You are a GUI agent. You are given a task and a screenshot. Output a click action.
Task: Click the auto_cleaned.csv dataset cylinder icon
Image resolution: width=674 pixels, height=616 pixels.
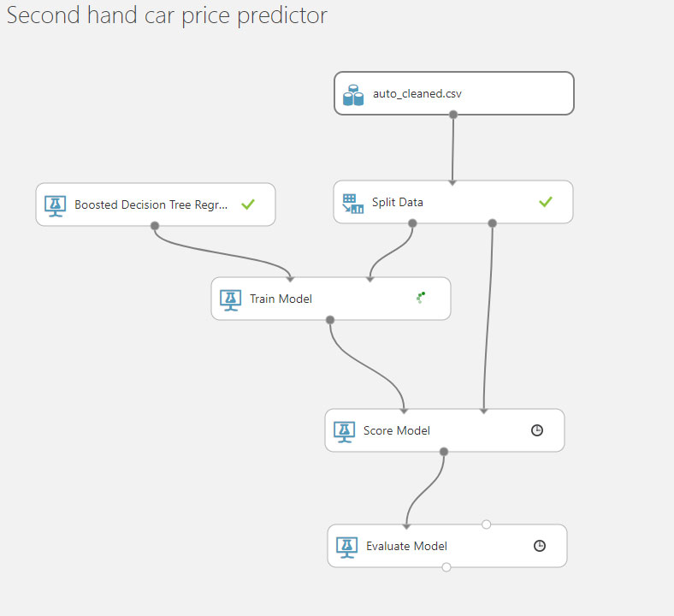(x=353, y=95)
